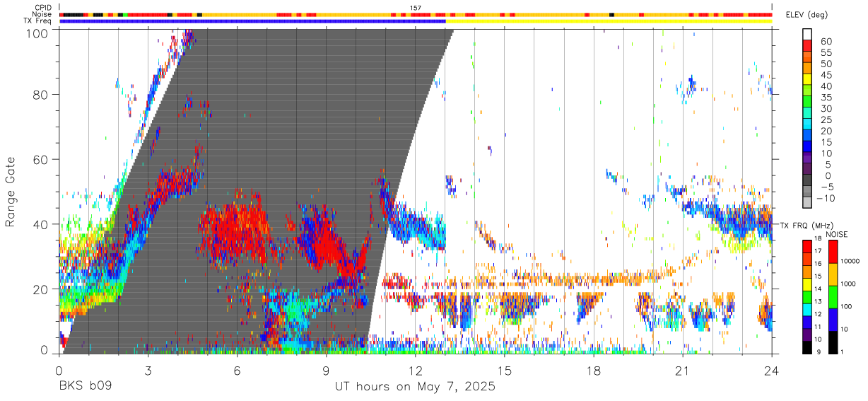This screenshot has width=868, height=401.
Task: Click the '9' tick on the UT hours axis
Action: (326, 371)
